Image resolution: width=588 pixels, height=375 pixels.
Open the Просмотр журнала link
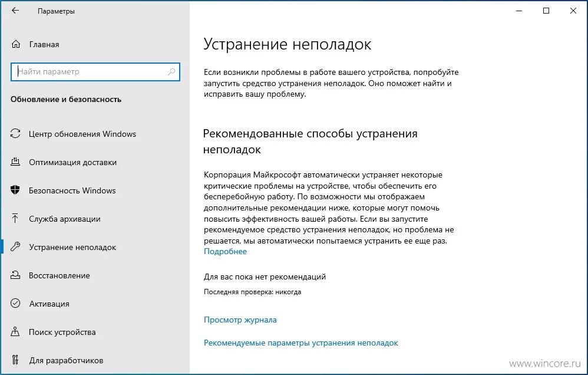pos(240,320)
